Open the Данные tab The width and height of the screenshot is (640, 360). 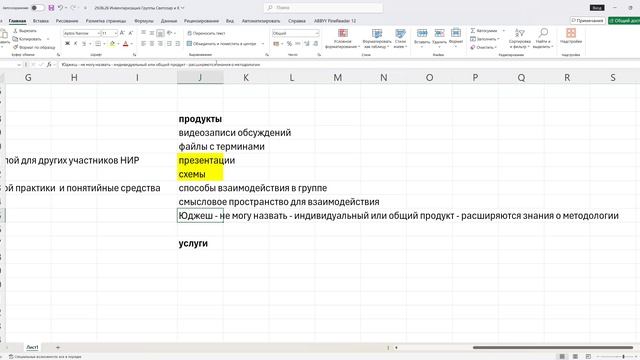point(169,21)
